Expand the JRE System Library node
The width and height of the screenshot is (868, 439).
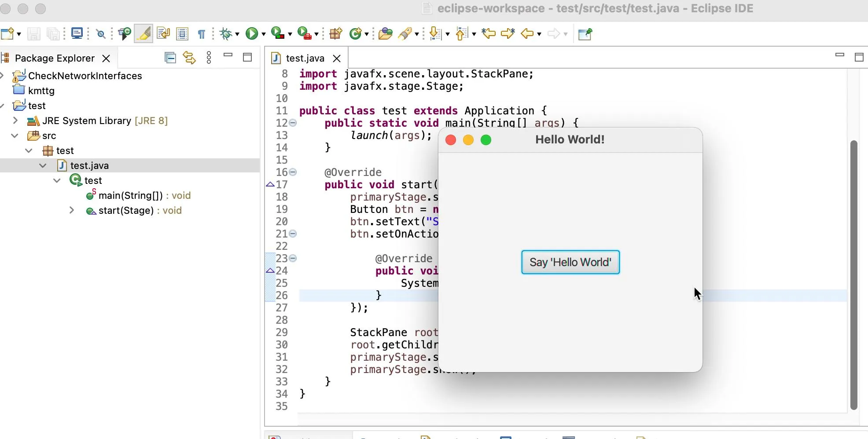pos(15,121)
